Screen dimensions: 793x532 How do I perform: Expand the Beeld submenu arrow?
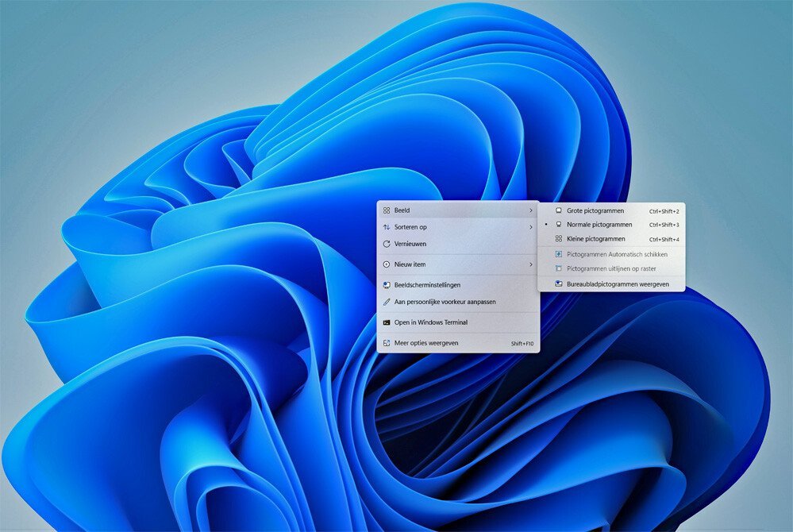[x=530, y=210]
